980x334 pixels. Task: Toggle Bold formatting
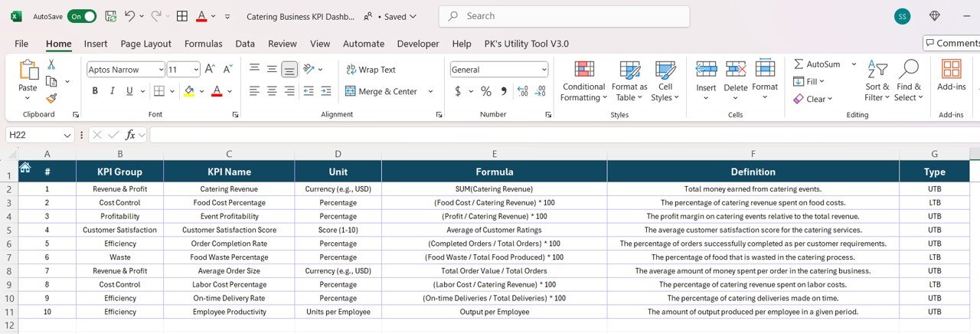coord(95,91)
